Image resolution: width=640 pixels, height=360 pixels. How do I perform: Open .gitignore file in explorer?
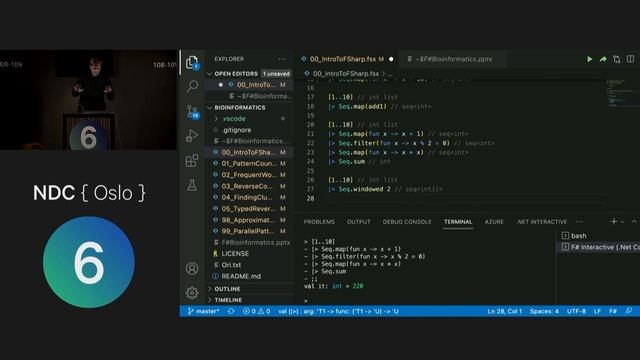[x=249, y=130]
